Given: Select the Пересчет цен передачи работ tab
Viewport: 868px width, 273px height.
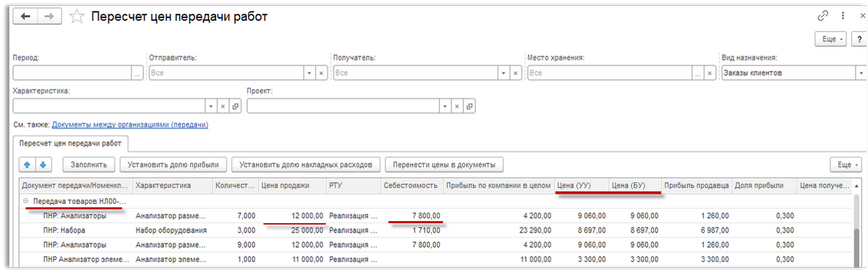Looking at the screenshot, I should [x=72, y=143].
